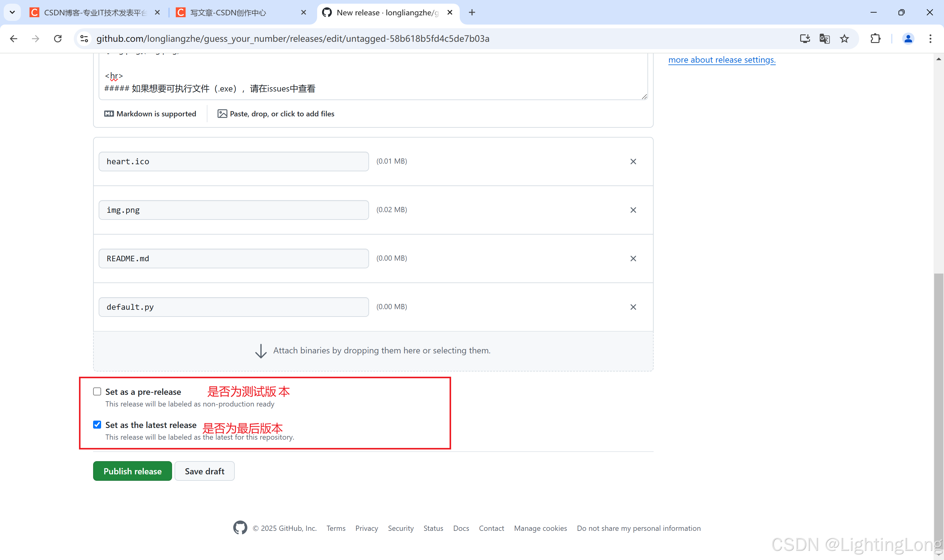Open the browser Extensions puzzle icon
The height and width of the screenshot is (560, 944).
[875, 38]
